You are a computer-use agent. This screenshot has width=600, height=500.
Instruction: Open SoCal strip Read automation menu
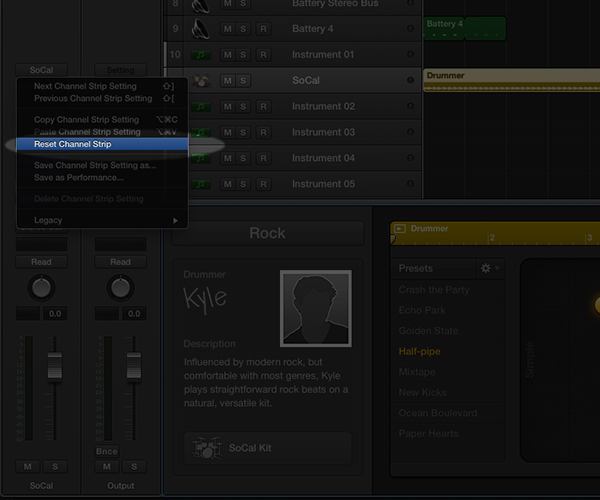coord(41,262)
